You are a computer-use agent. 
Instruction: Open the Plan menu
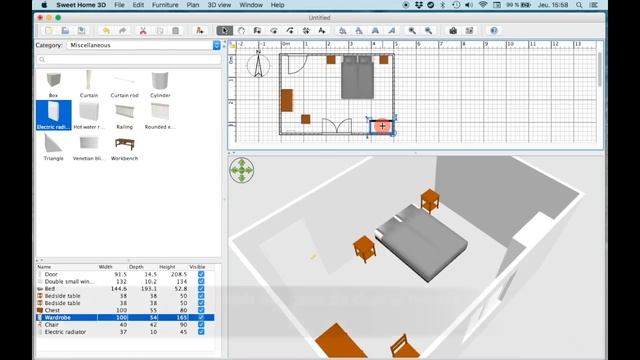click(x=193, y=5)
